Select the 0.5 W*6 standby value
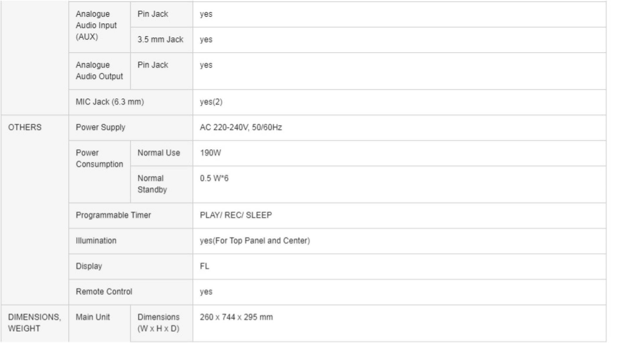 click(214, 178)
